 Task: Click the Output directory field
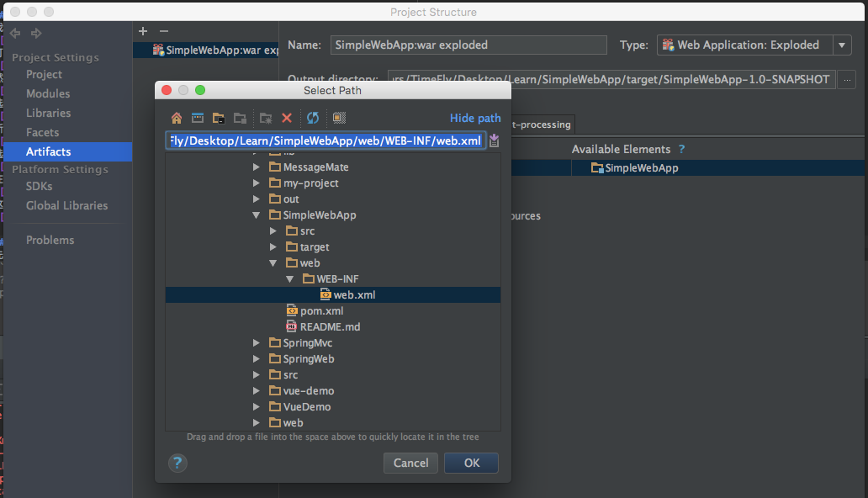tap(611, 80)
